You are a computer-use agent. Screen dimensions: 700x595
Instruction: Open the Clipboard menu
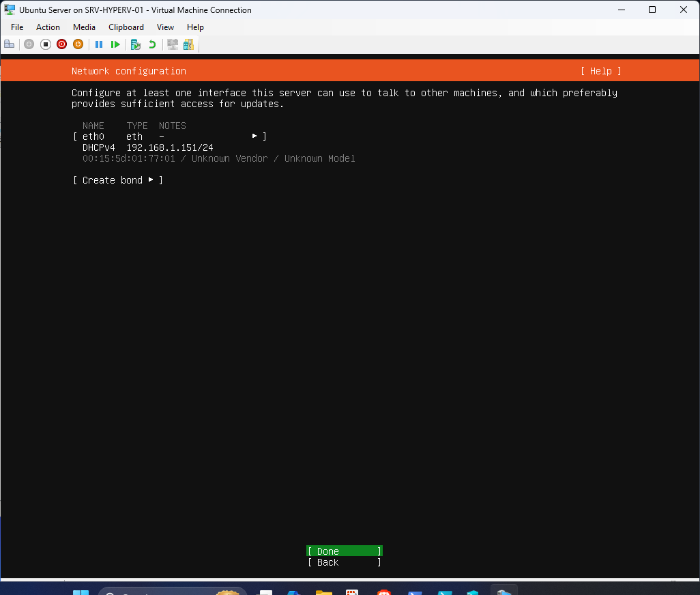(126, 27)
